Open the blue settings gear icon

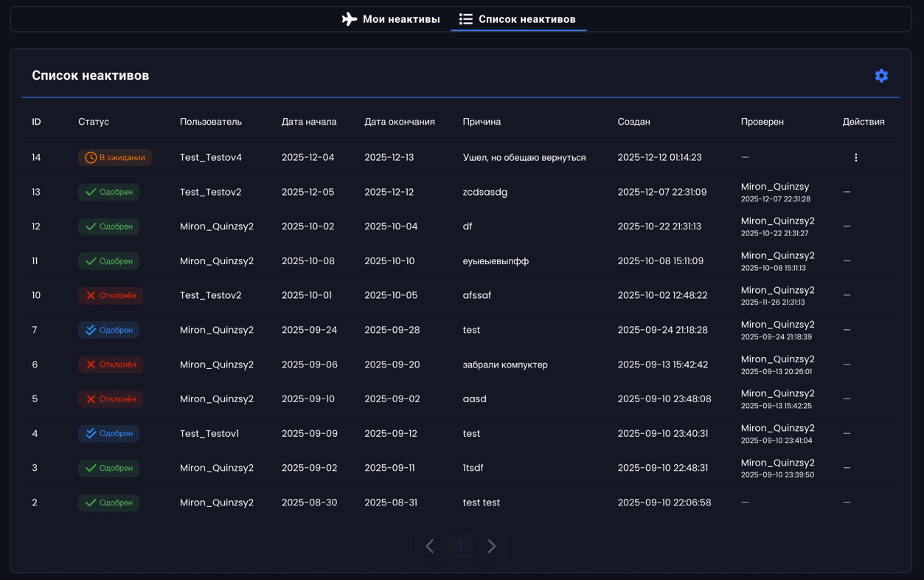(881, 76)
